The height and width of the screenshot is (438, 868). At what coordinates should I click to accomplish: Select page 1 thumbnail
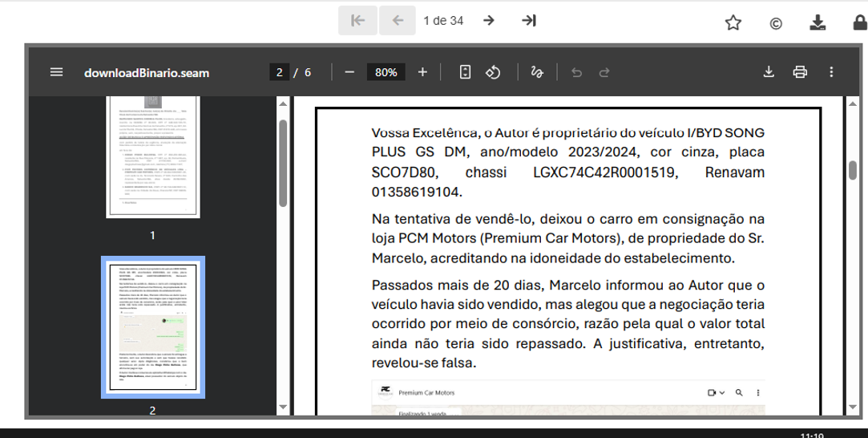[153, 156]
